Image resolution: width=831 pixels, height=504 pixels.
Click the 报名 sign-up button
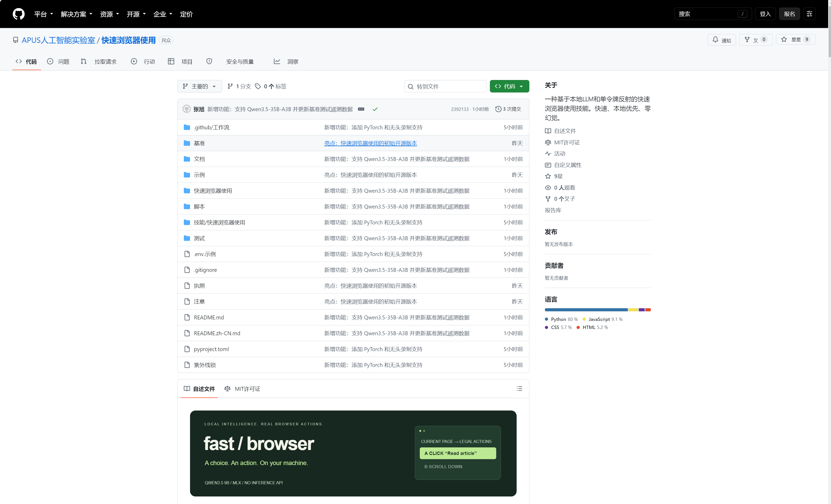[789, 14]
